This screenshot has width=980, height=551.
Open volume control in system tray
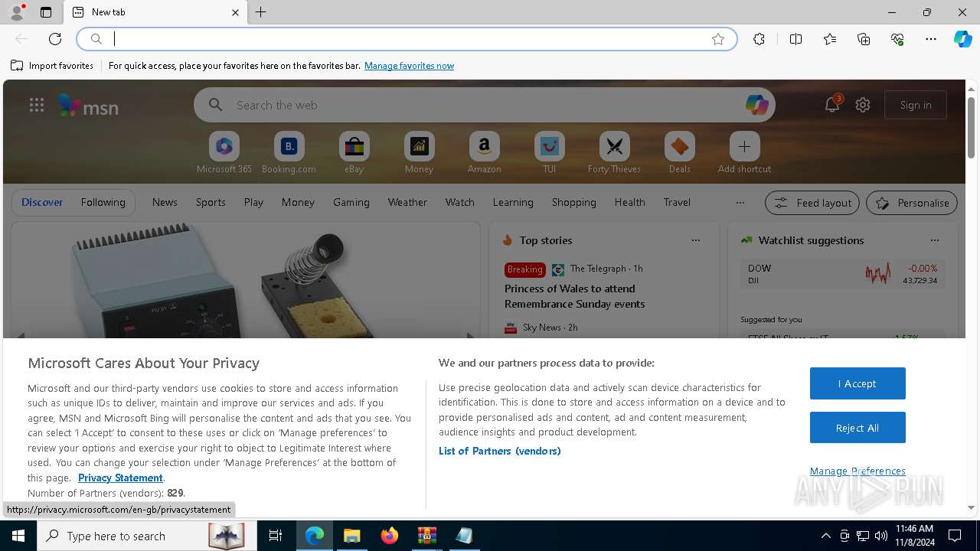click(x=880, y=536)
